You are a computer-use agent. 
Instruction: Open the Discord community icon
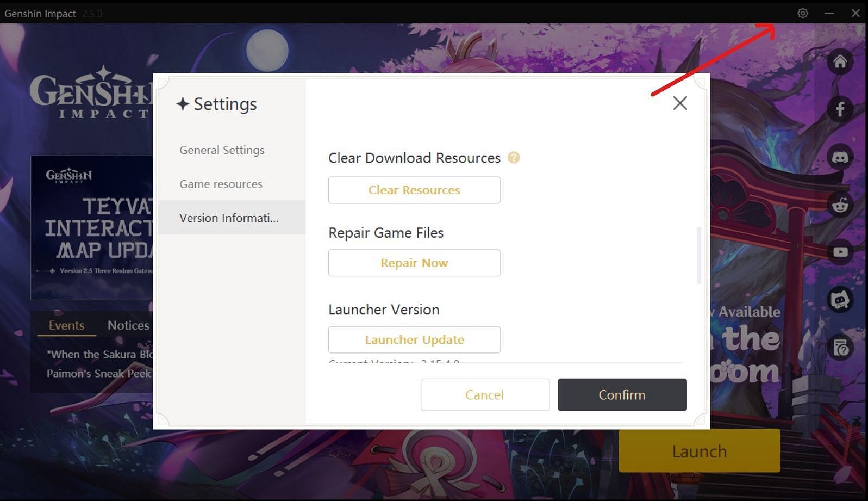click(840, 157)
